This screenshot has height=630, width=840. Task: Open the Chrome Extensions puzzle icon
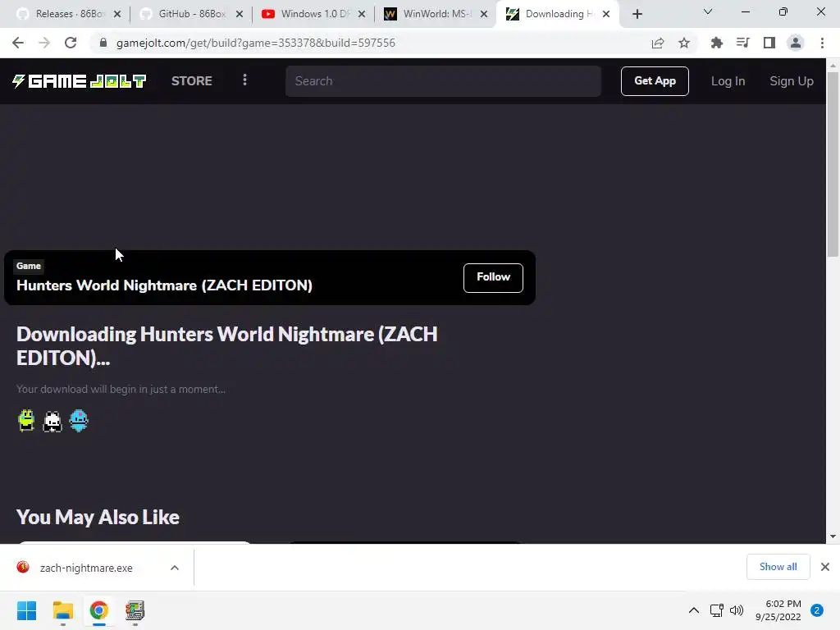click(716, 43)
